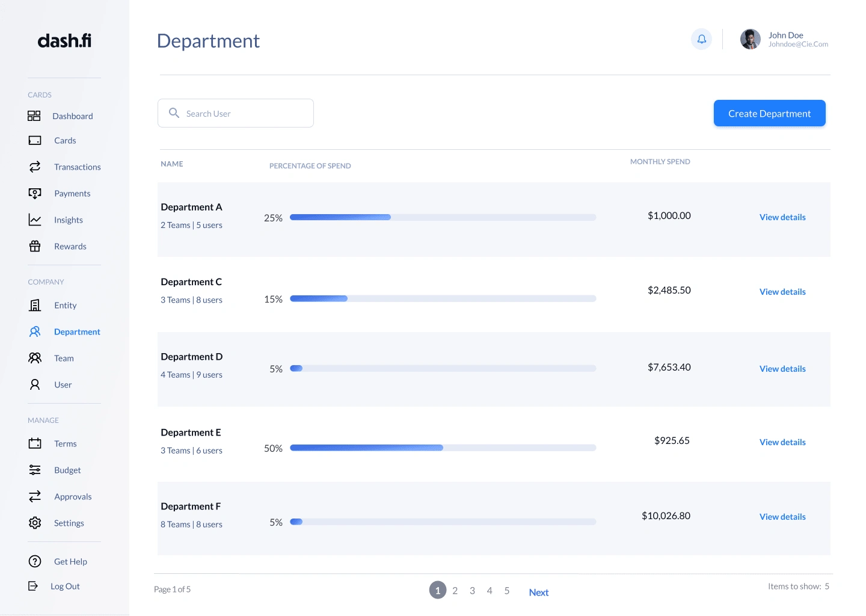The image size is (866, 616).
Task: Click $2,485.50 monthly spend value
Action: [669, 290]
